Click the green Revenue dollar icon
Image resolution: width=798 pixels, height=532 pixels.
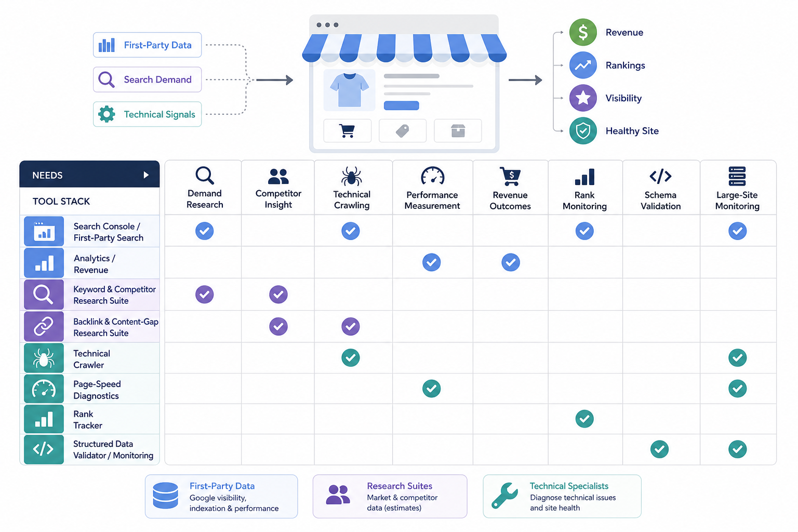[x=583, y=32]
